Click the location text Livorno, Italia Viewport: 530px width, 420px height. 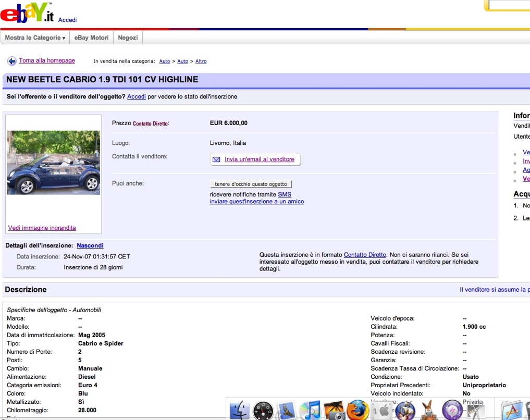click(228, 143)
